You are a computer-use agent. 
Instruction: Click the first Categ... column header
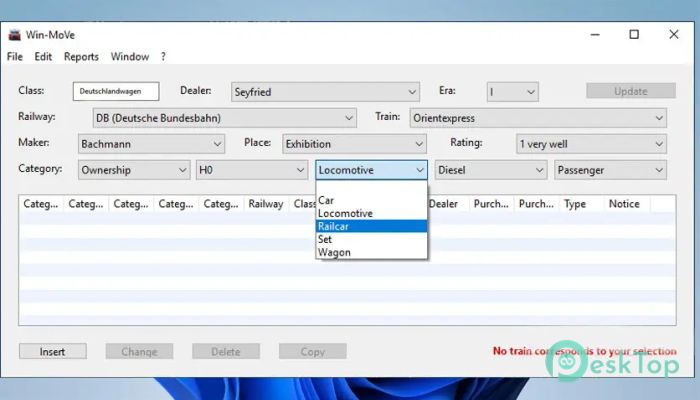[x=41, y=204]
